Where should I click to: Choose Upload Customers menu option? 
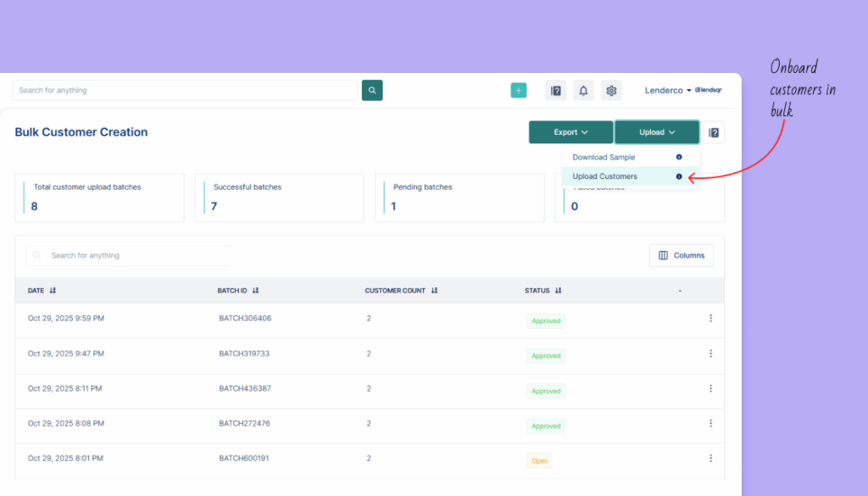605,176
